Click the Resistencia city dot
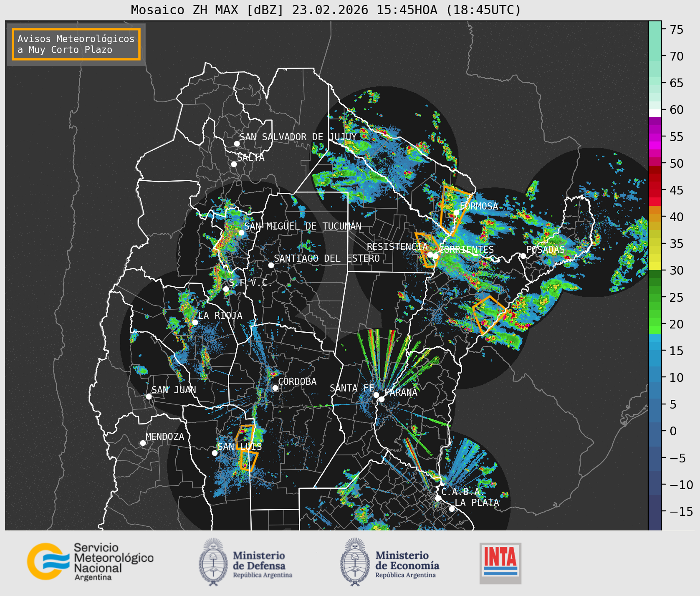 coord(430,255)
